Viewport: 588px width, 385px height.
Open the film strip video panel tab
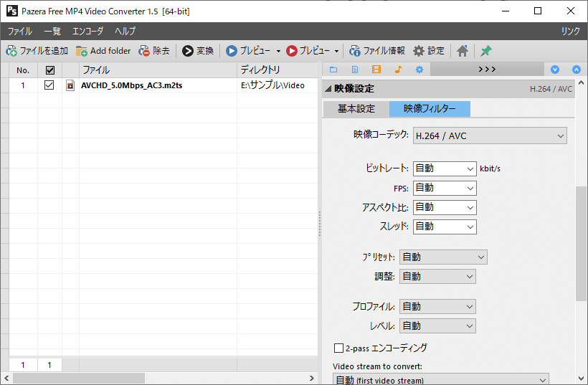[376, 70]
